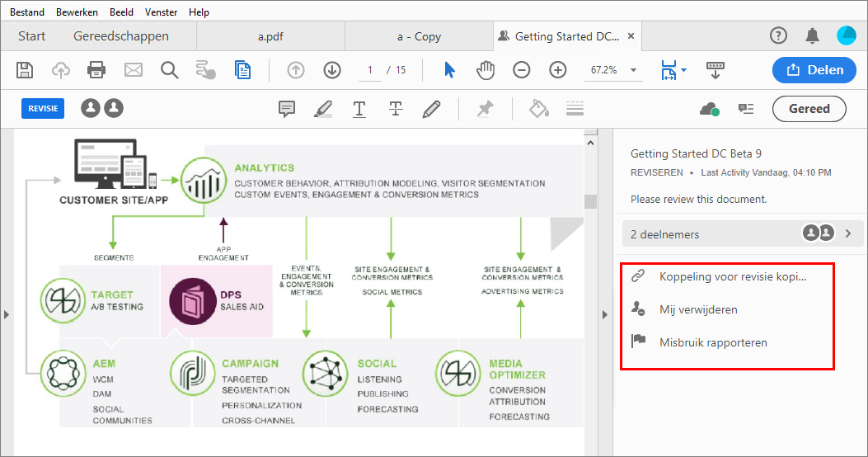Click the fill and sign hand icon
This screenshot has width=868, height=457.
205,70
